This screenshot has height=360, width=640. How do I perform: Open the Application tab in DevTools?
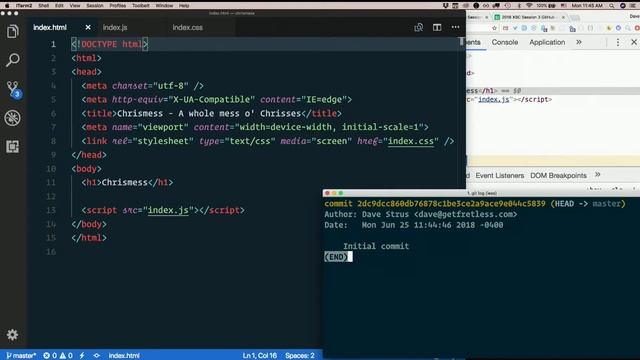click(x=547, y=42)
